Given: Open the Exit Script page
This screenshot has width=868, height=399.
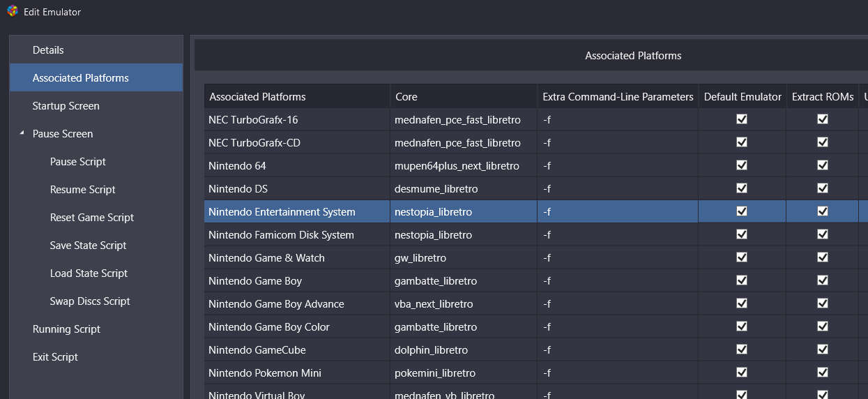Looking at the screenshot, I should (x=96, y=357).
